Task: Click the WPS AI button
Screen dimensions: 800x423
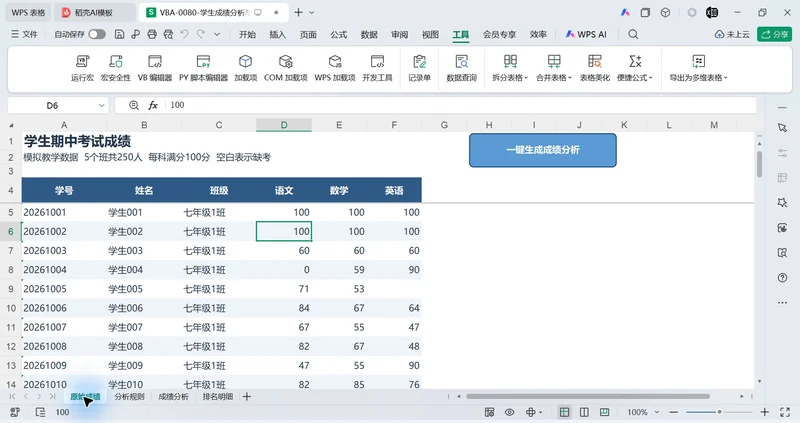Action: click(586, 34)
